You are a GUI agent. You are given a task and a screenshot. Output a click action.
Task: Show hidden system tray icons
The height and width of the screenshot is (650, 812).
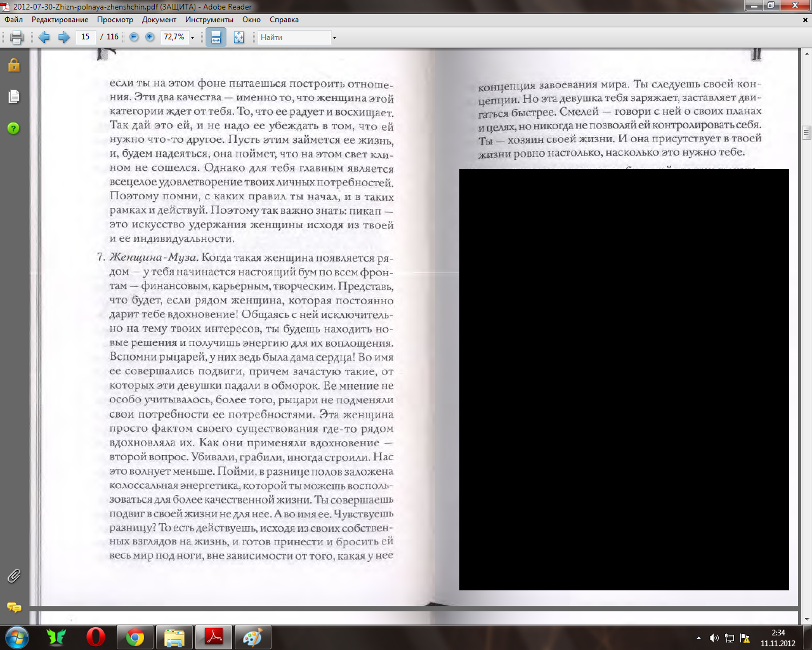tap(698, 638)
